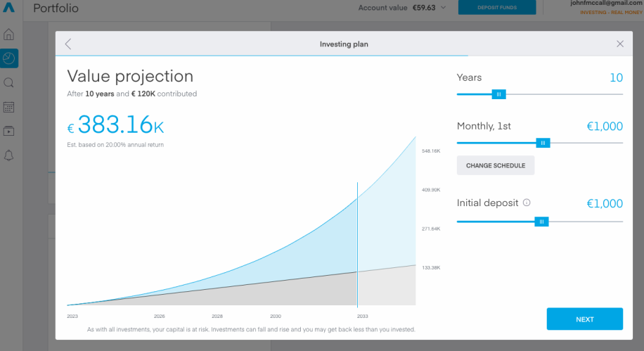Open the home icon in sidebar
This screenshot has height=351, width=644.
(x=8, y=34)
